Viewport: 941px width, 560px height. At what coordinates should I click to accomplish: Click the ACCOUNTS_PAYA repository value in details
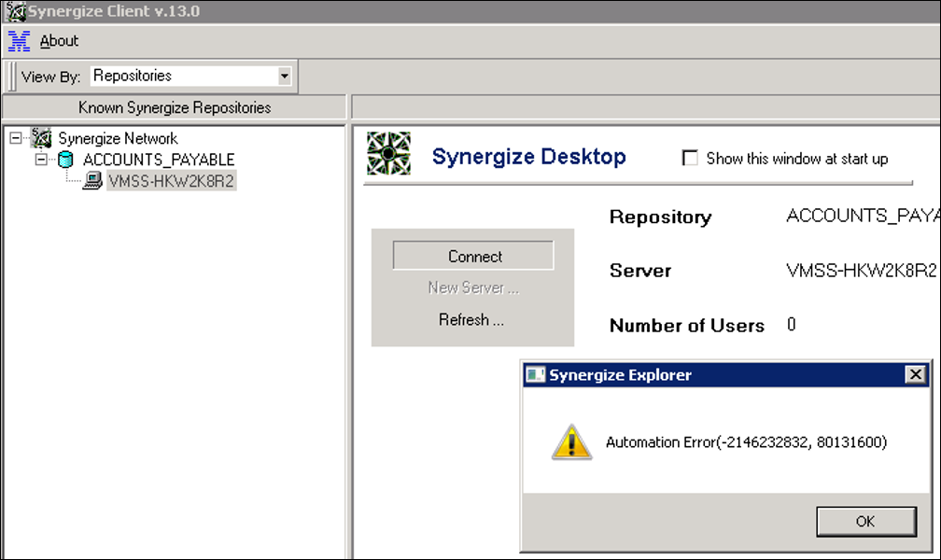(863, 216)
